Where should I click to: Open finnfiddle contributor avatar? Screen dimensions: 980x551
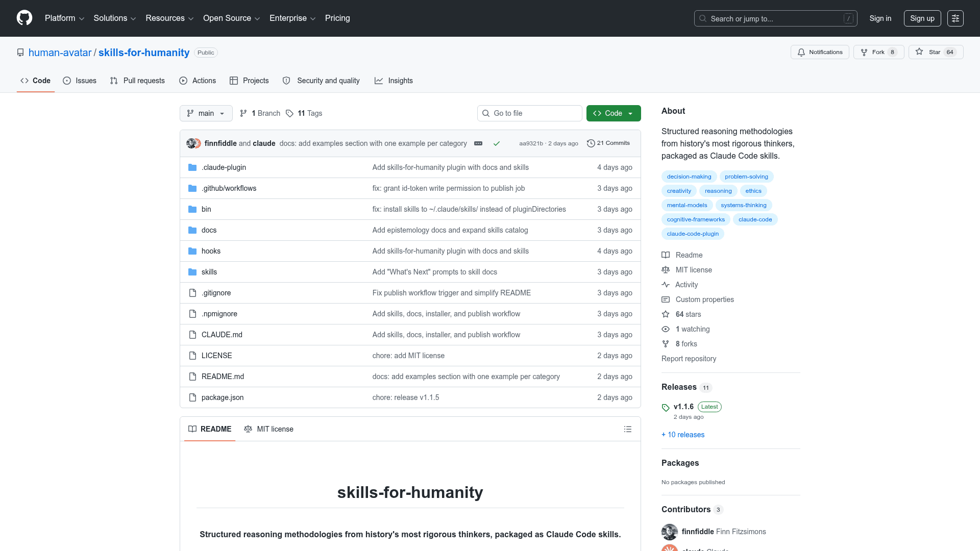(x=670, y=532)
